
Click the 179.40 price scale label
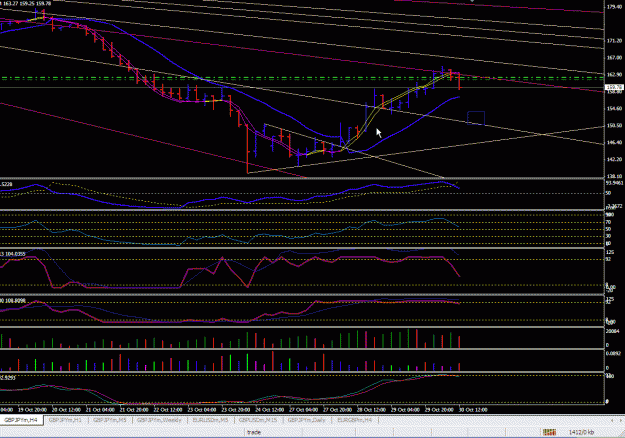614,7
